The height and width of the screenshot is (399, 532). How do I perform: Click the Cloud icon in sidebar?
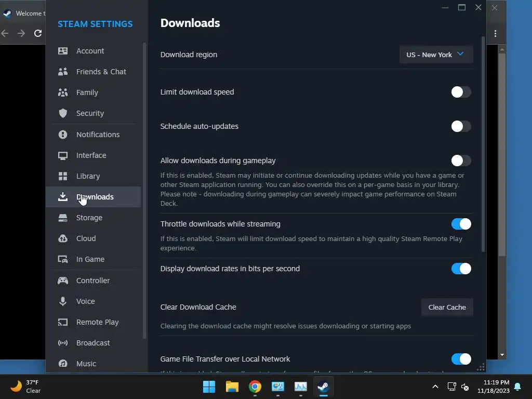(63, 238)
